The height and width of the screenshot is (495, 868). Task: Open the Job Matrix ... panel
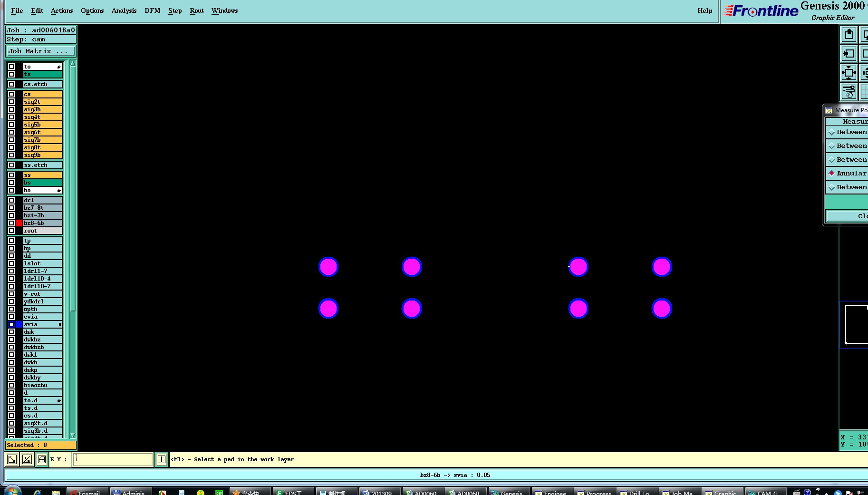(40, 51)
